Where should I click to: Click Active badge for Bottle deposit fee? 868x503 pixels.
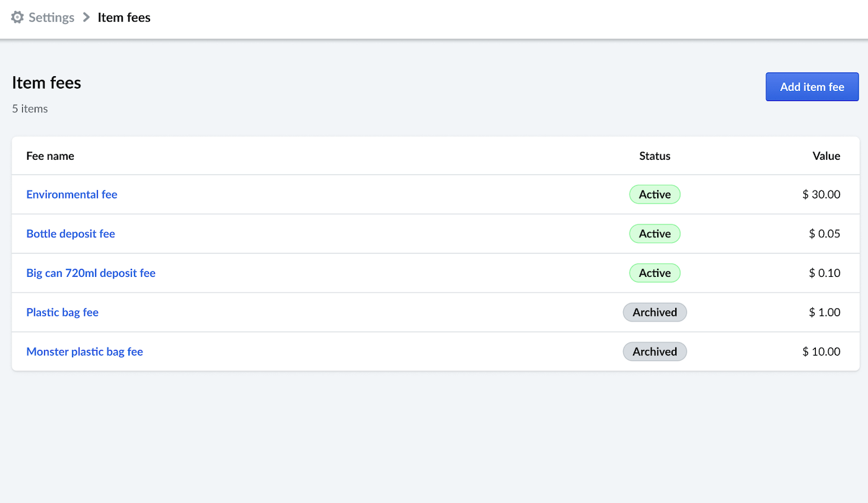tap(655, 234)
